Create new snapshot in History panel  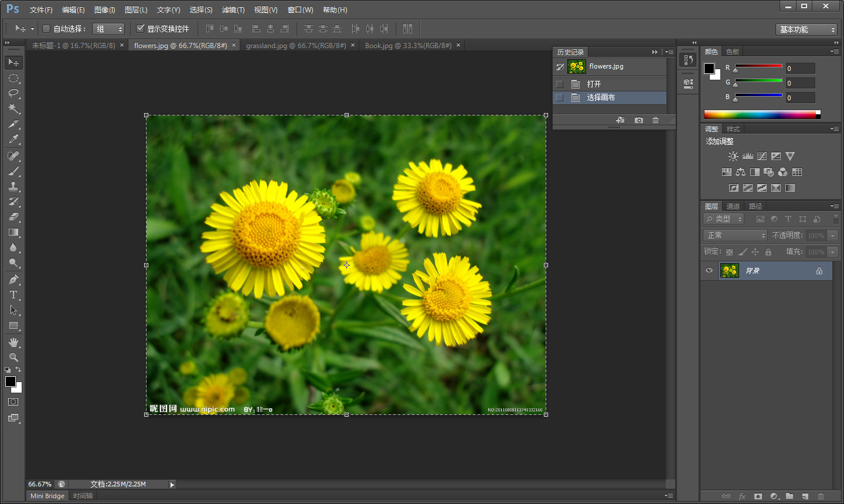(x=639, y=120)
